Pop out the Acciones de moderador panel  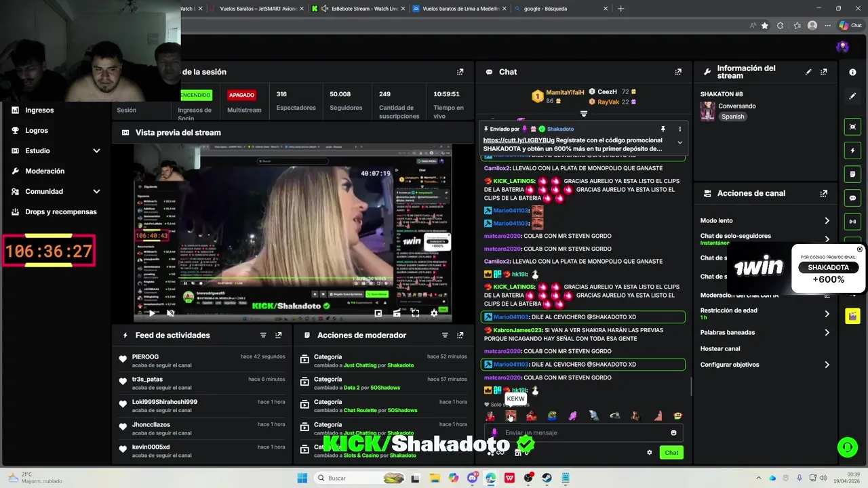[x=460, y=335]
